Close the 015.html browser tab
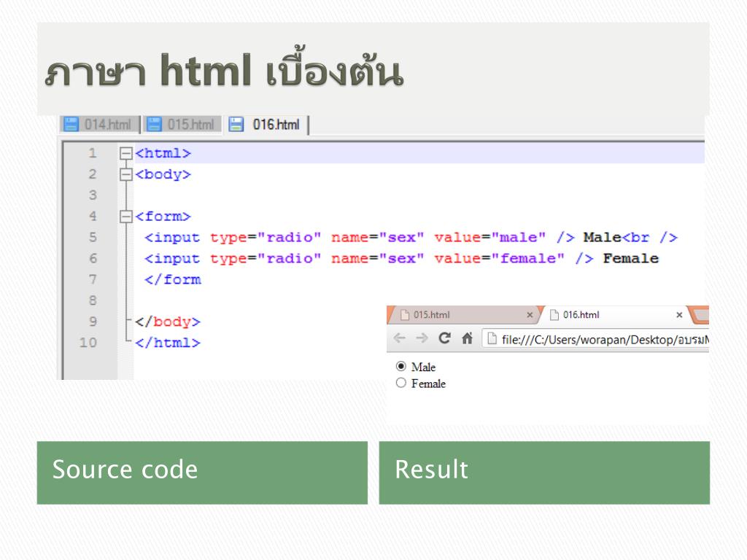Screen dimensions: 747x560 [530, 315]
